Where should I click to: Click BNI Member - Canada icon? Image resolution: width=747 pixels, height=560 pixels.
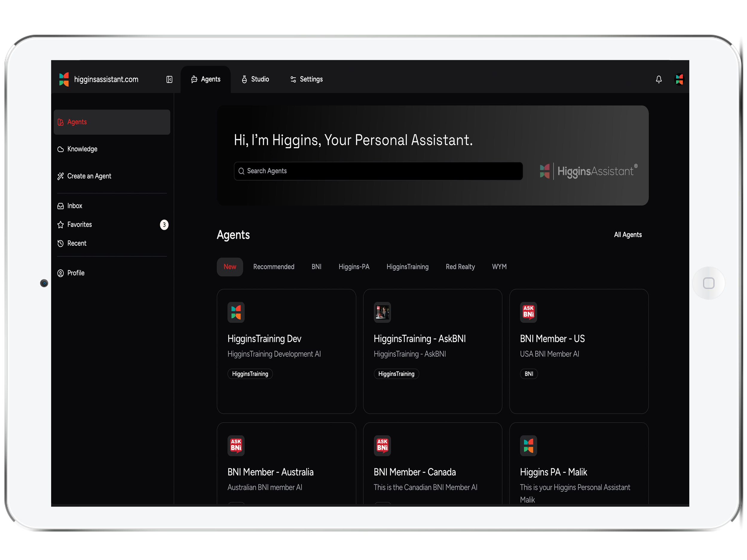click(x=382, y=446)
